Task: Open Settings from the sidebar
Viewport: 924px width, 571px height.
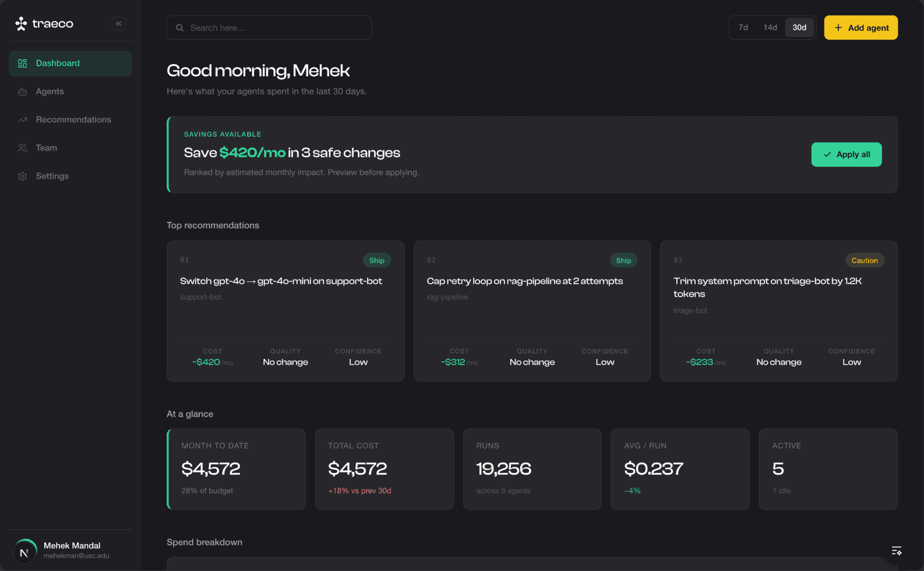Action: coord(70,177)
